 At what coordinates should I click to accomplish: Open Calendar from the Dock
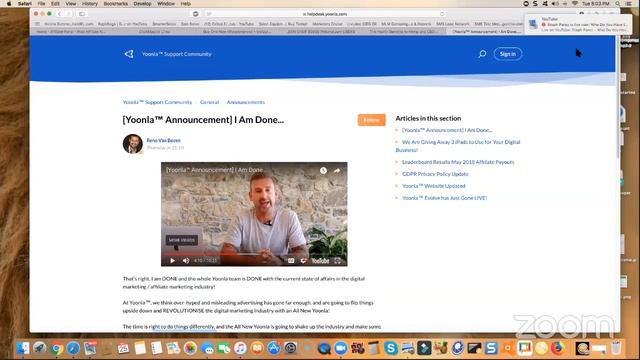tap(123, 348)
